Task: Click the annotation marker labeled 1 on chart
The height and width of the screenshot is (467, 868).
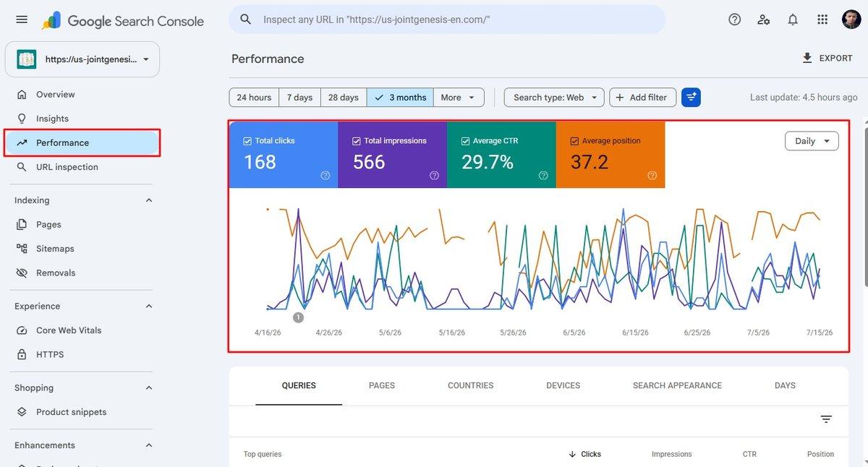Action: click(x=298, y=317)
